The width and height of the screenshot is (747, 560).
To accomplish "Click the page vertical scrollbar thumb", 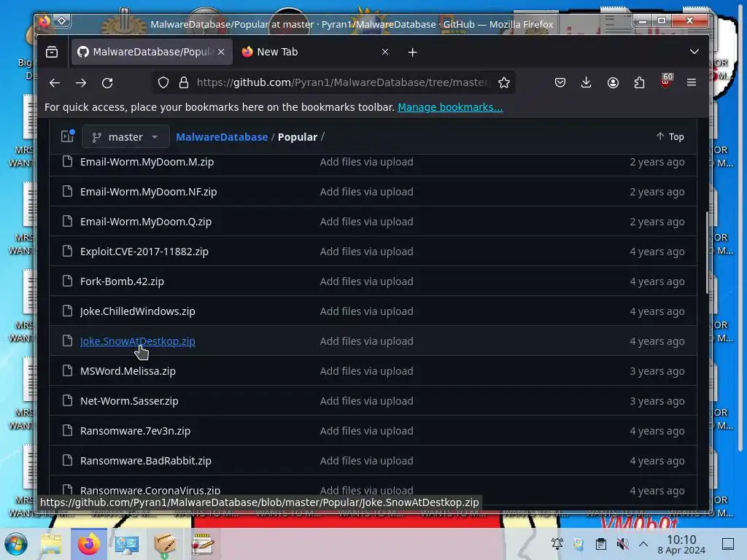I will (x=707, y=252).
